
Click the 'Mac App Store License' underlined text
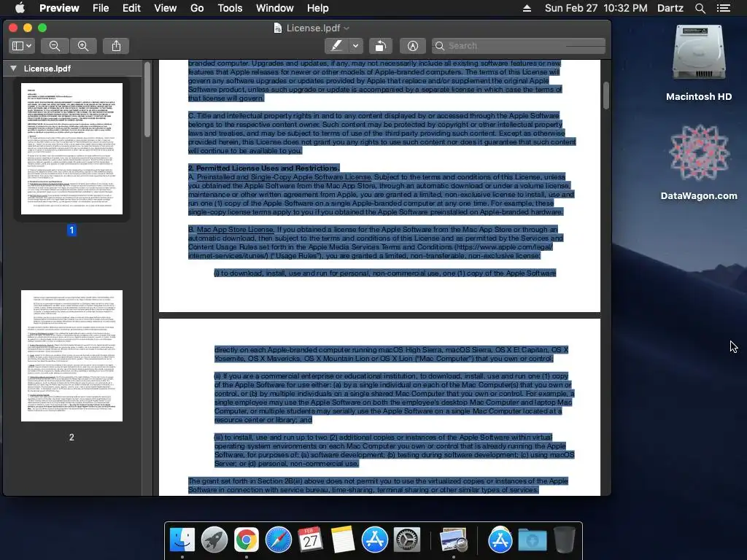point(235,230)
